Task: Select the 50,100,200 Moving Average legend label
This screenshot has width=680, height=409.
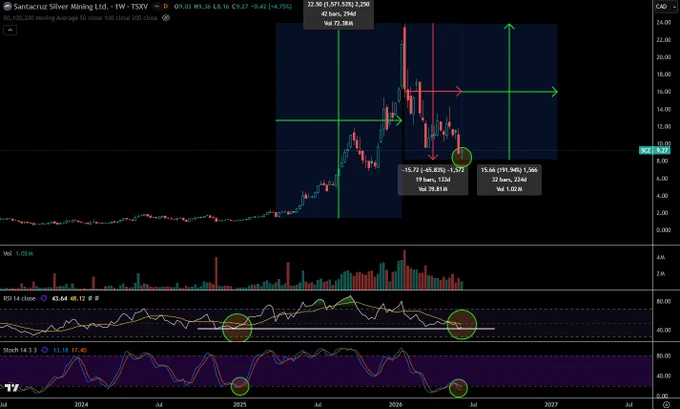Action: click(81, 18)
